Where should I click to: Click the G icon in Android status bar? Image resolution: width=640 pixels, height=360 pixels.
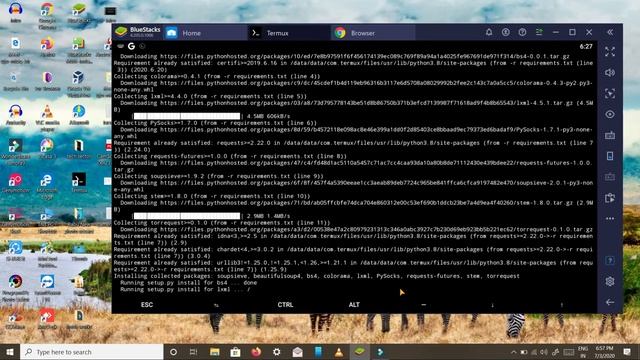click(x=131, y=47)
